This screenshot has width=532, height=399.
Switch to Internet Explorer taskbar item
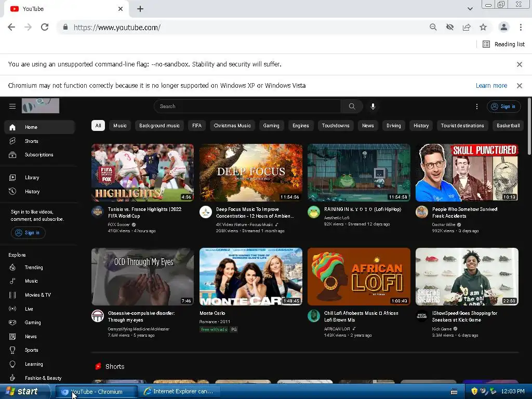click(179, 392)
